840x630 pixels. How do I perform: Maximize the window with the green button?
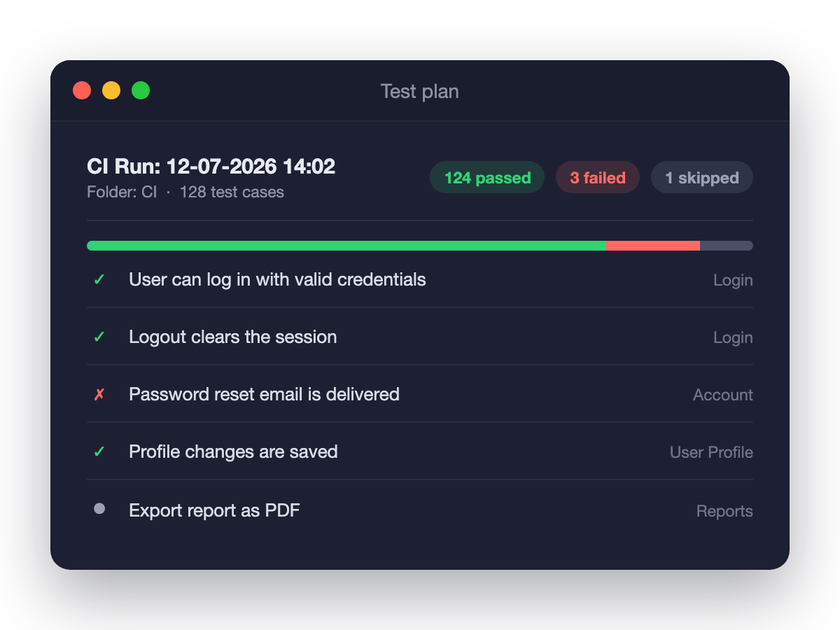(141, 90)
